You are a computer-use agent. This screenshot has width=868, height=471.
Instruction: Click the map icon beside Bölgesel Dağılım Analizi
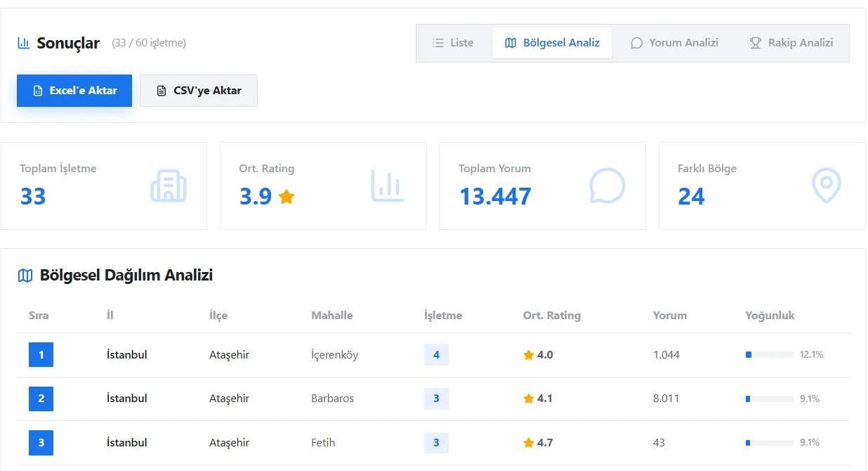click(25, 276)
